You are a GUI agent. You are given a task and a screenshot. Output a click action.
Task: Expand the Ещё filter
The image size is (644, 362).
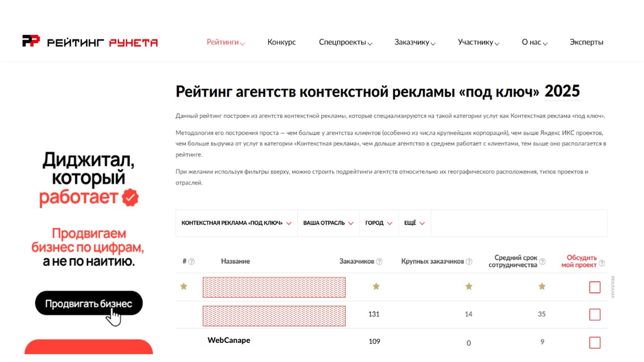coord(415,223)
